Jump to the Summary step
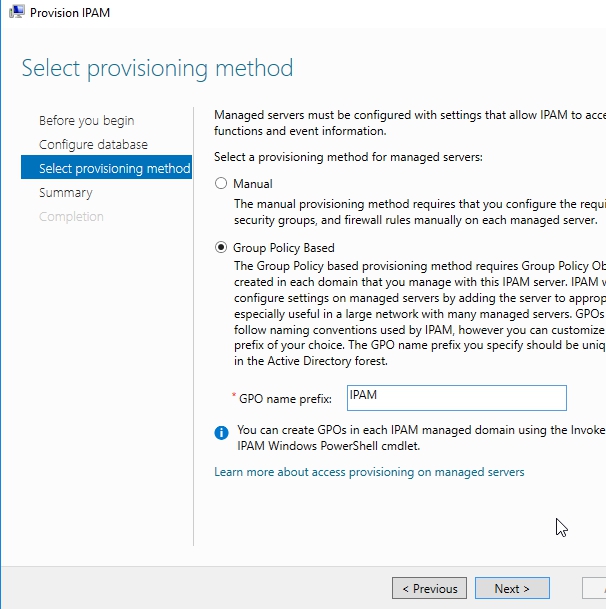The width and height of the screenshot is (606, 609). pos(65,193)
